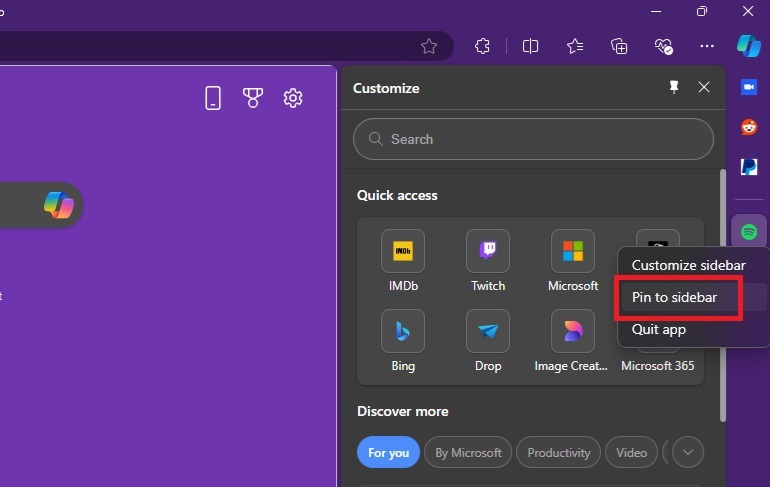This screenshot has width=770, height=487.
Task: Click the Customize pane scrollbar
Action: point(722,296)
